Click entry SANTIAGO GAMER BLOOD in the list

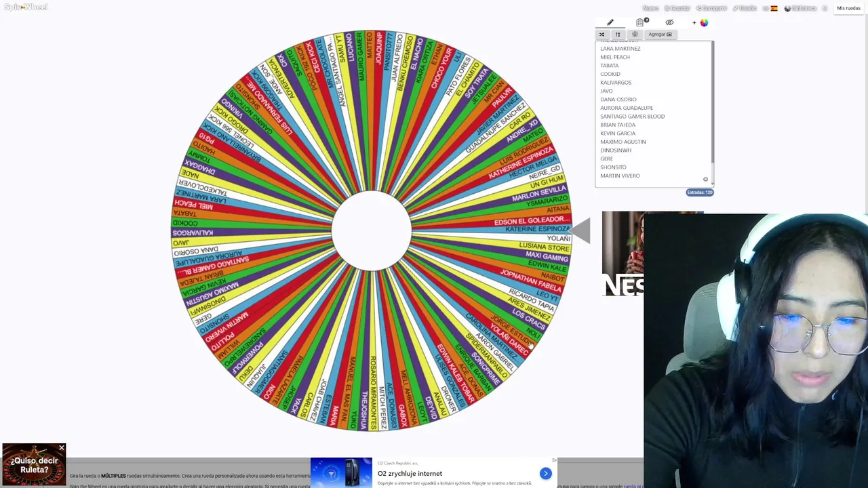[632, 117]
